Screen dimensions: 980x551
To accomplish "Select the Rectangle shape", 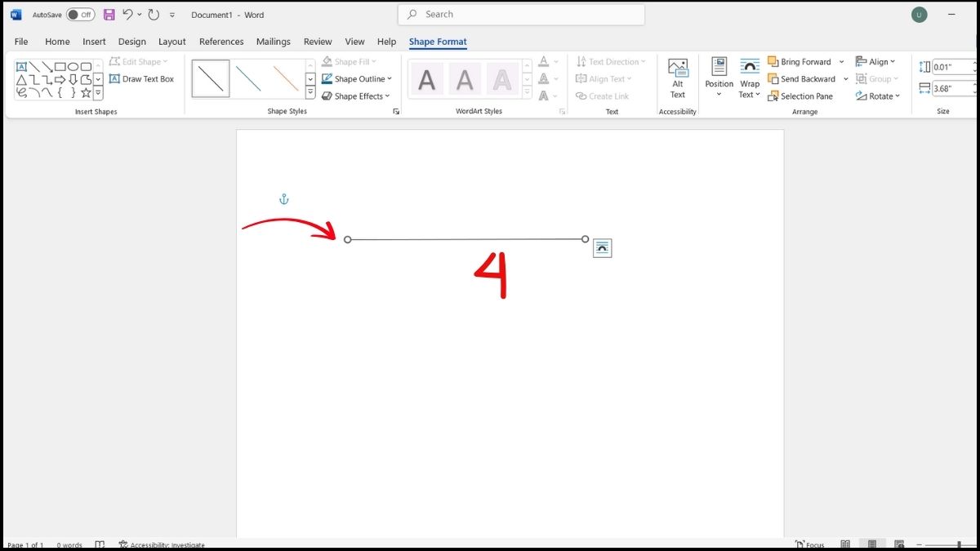I will pos(60,66).
